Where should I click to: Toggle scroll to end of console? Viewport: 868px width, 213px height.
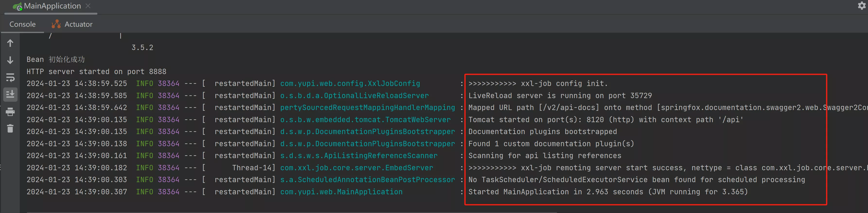[10, 94]
